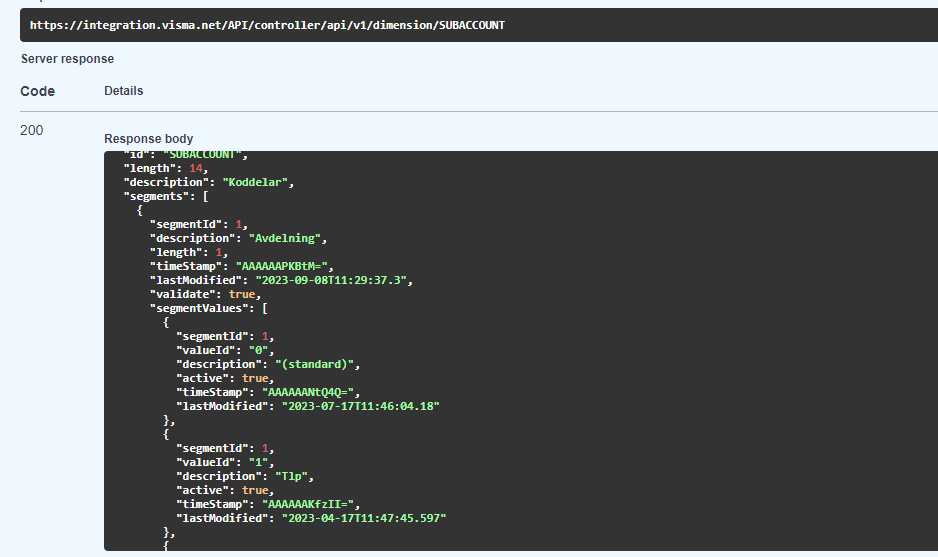This screenshot has height=557, width=938.
Task: Select lastModified value 2023-04-17T11:47:45.597
Action: (364, 518)
